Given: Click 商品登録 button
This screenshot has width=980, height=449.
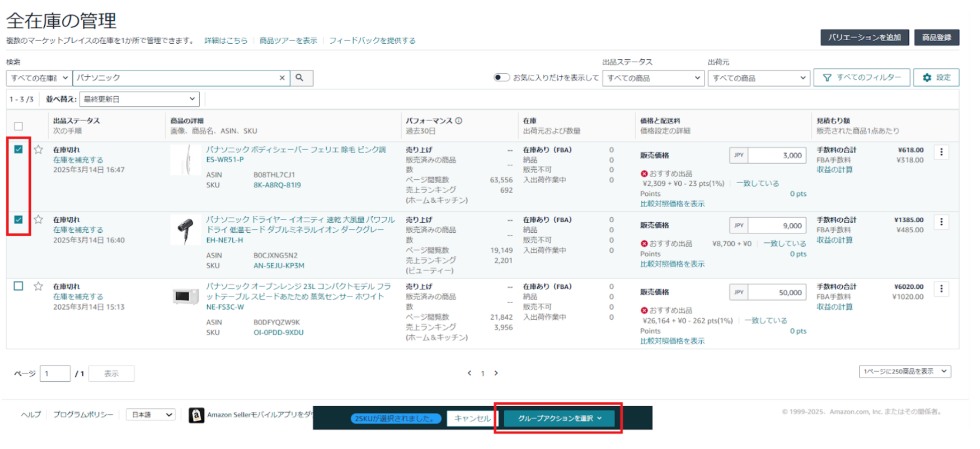Looking at the screenshot, I should coord(937,37).
